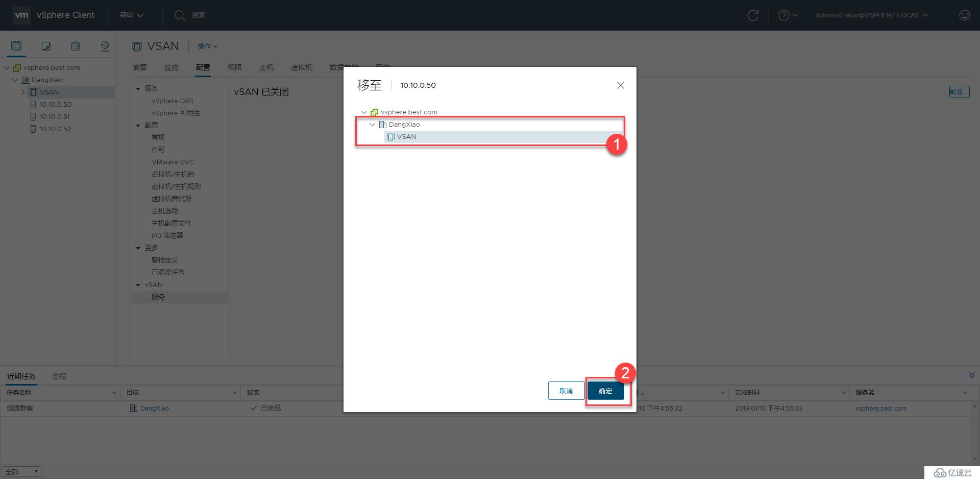Switch to the 权限 tab
This screenshot has width=980, height=479.
[234, 67]
